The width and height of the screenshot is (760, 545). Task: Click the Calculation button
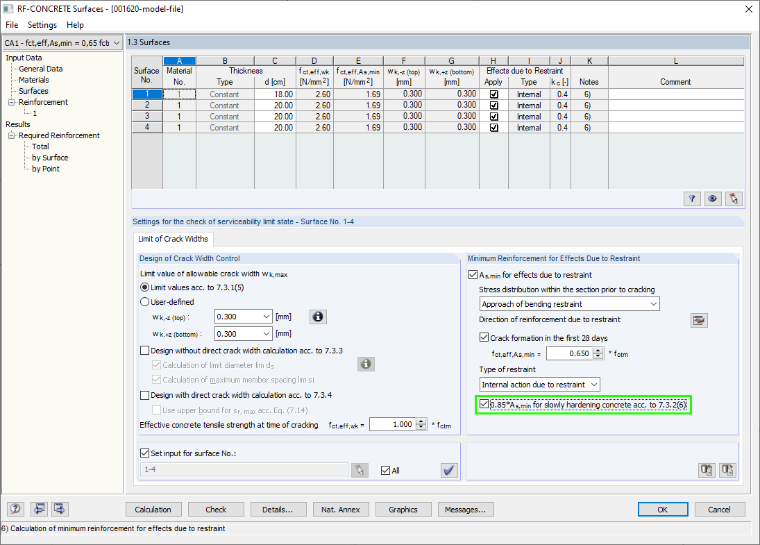point(153,510)
